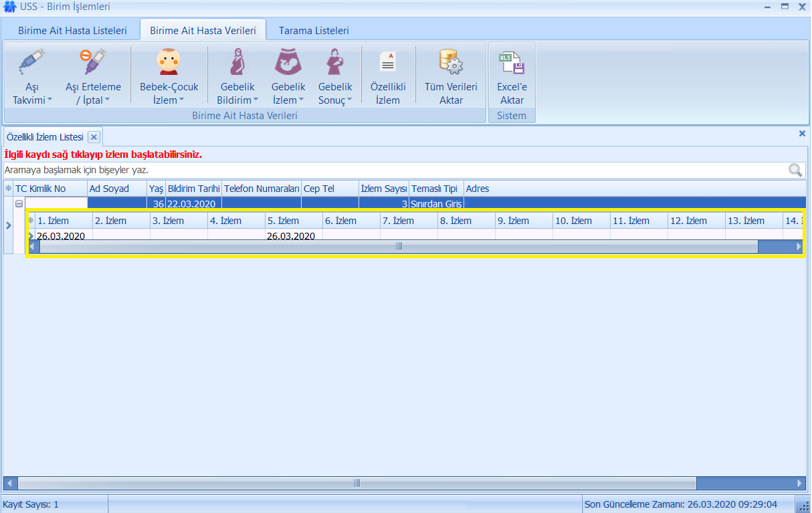Open the Aşı Takvimi syringe icon
The height and width of the screenshot is (513, 812).
coord(31,62)
